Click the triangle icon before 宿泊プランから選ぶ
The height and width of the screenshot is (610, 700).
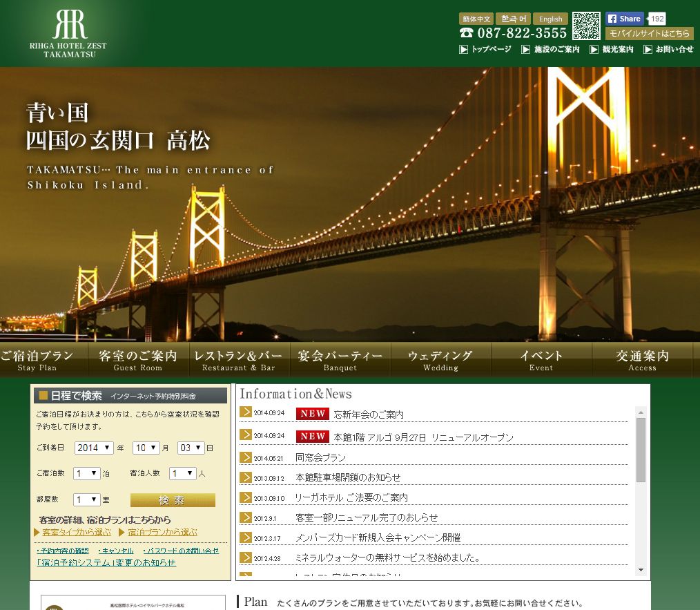click(x=121, y=532)
